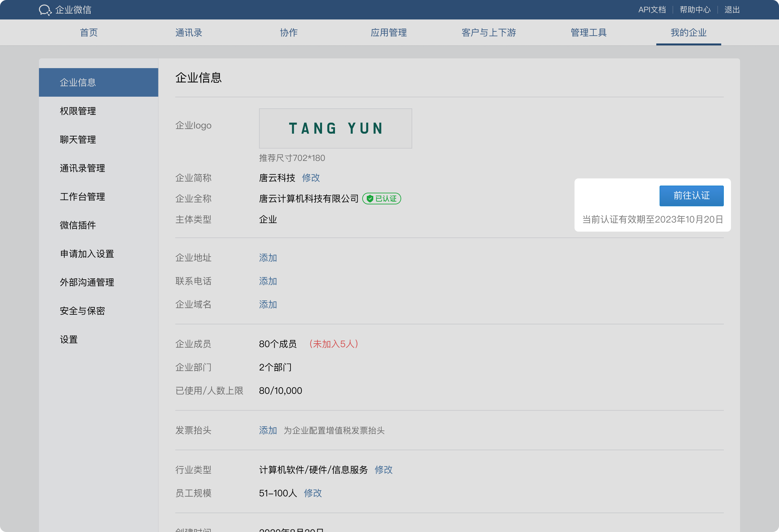Click the TANG YUN logo image
The image size is (779, 532).
[336, 128]
